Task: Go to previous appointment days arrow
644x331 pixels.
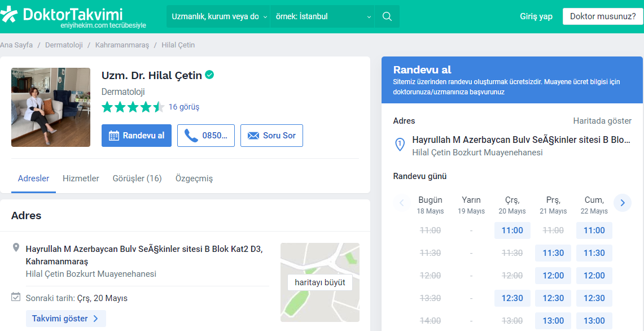Action: 402,203
